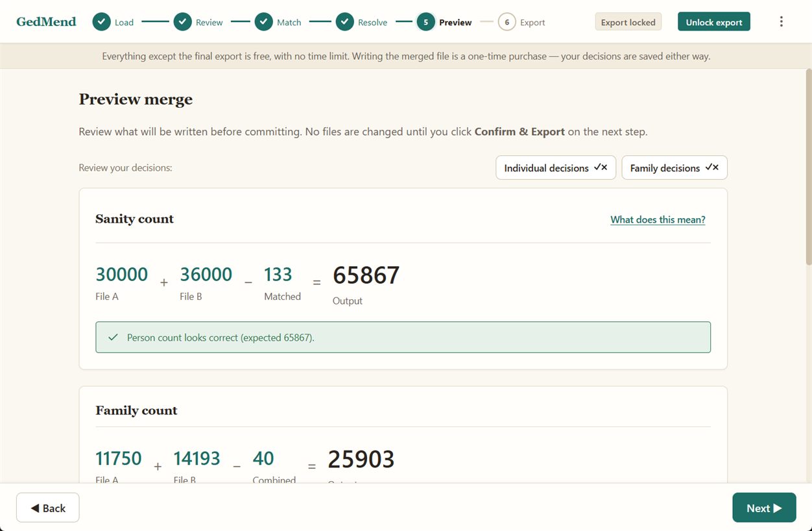Click the step 6 Export circle
Viewport: 812px width, 531px height.
[x=507, y=22]
